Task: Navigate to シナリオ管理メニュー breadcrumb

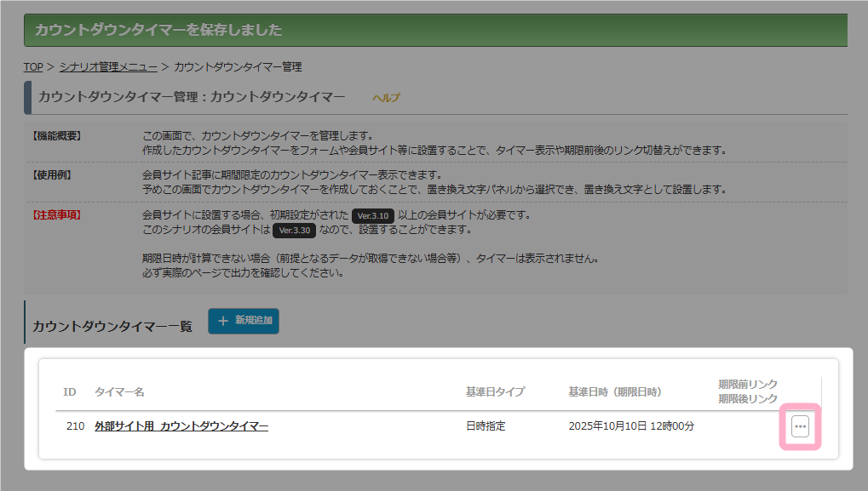Action: (108, 66)
